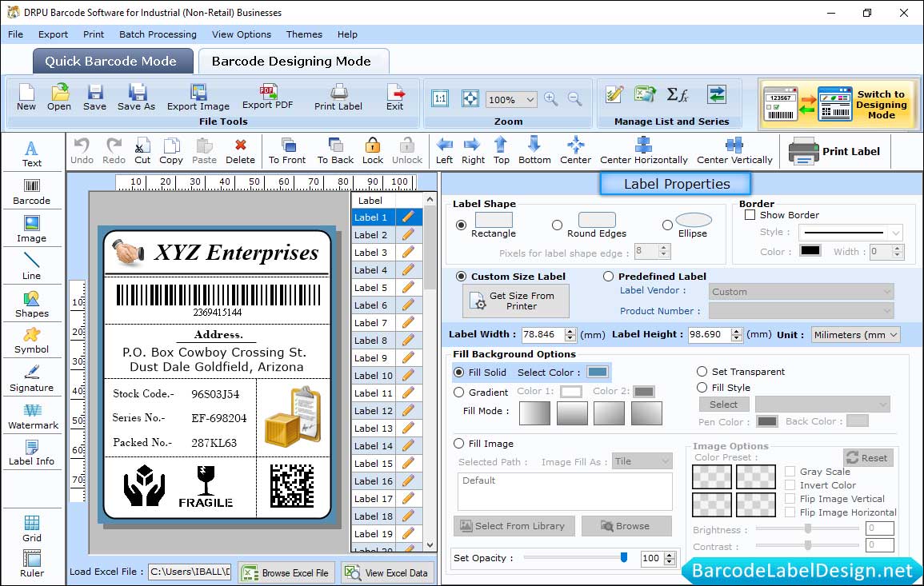The height and width of the screenshot is (586, 924).
Task: Pick the Line drawing tool
Action: [x=32, y=266]
